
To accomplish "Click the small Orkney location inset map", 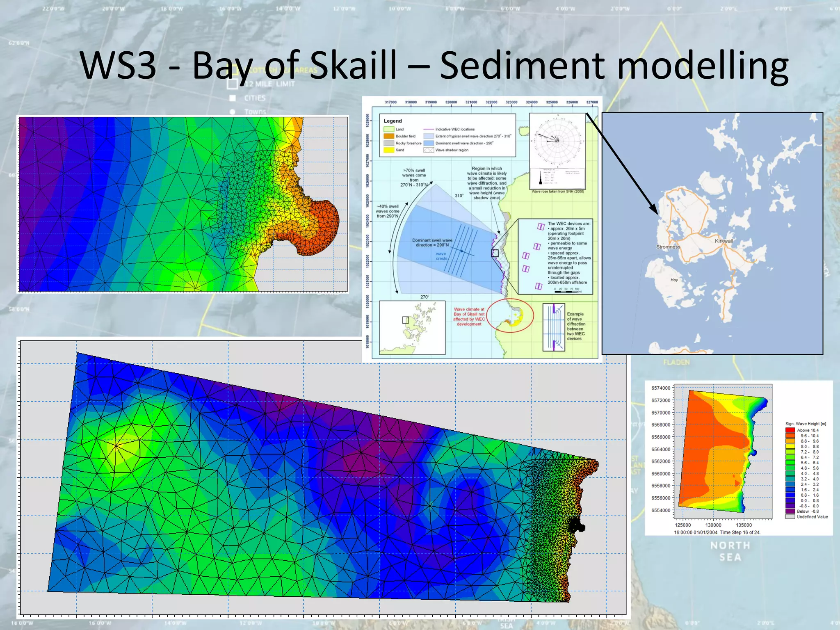I will 412,328.
